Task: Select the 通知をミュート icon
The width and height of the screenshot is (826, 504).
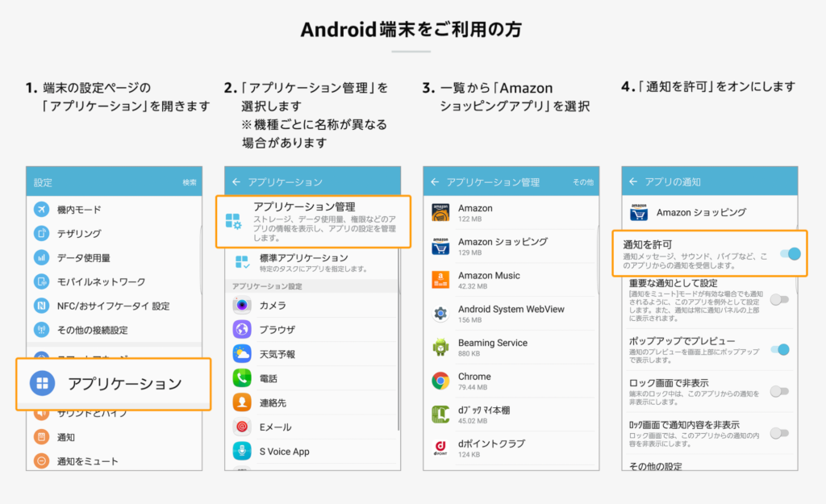Action: click(x=42, y=460)
